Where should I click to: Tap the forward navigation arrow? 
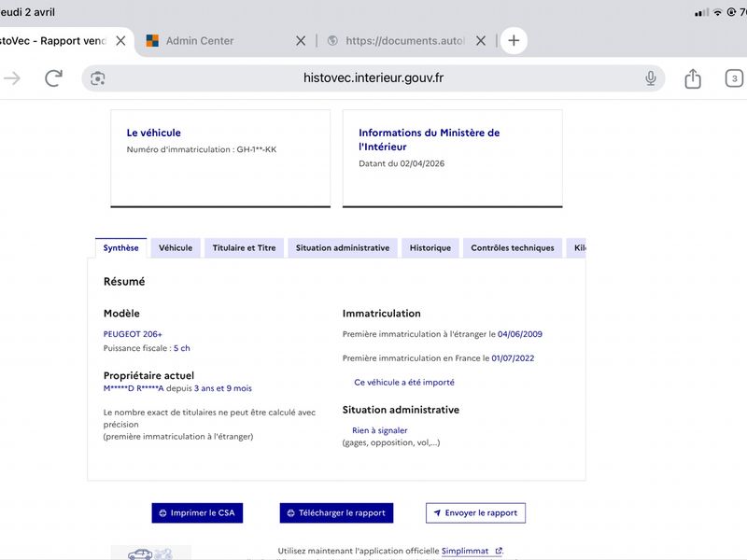[x=12, y=78]
